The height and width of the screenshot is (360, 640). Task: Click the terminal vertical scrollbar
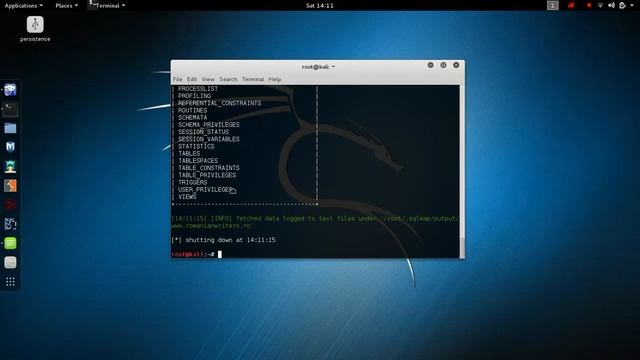462,171
